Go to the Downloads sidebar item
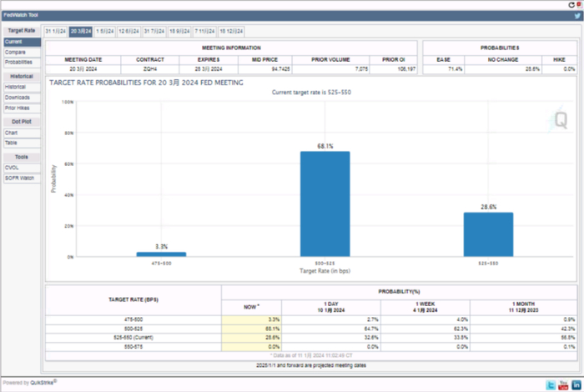 pyautogui.click(x=18, y=97)
